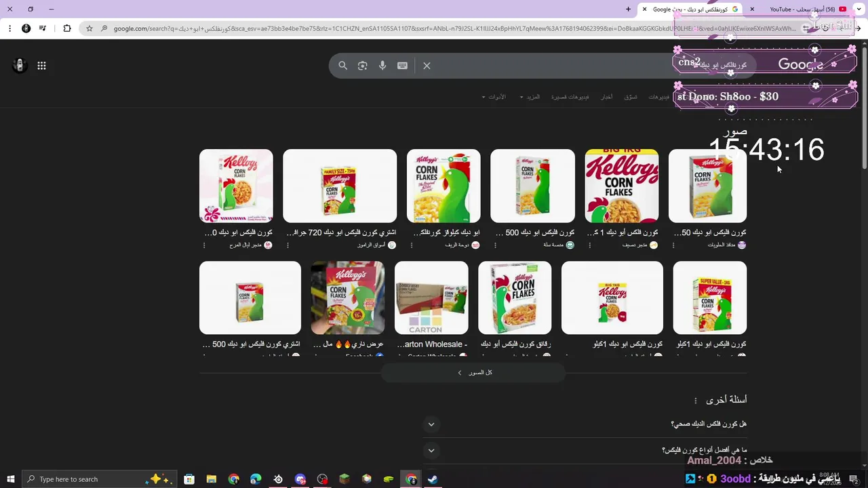Open the Carton Wholesale image result
The width and height of the screenshot is (868, 488).
click(x=431, y=298)
